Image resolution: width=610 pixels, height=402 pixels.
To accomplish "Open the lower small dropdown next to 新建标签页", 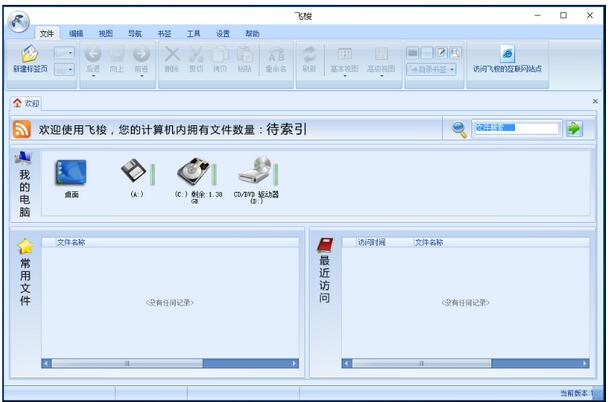I will pos(64,70).
